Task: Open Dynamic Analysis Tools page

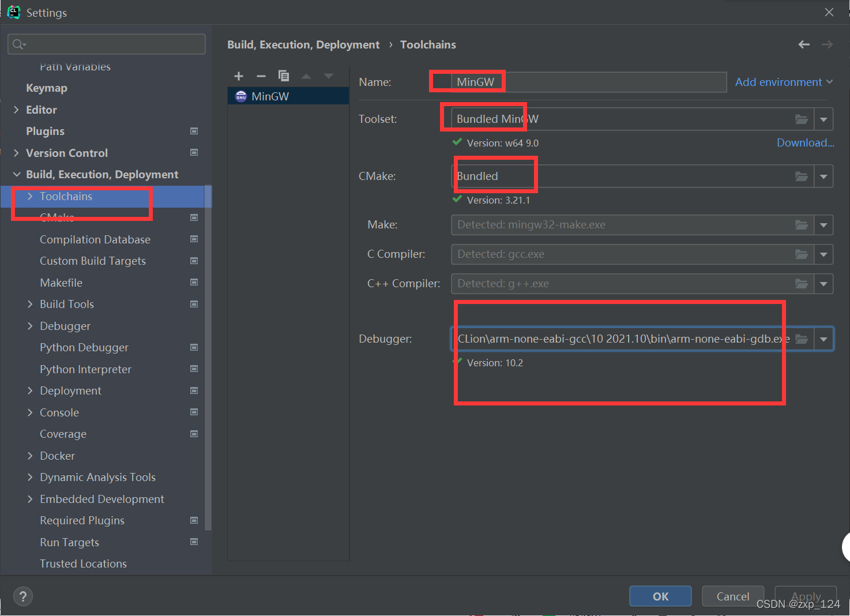Action: tap(97, 477)
